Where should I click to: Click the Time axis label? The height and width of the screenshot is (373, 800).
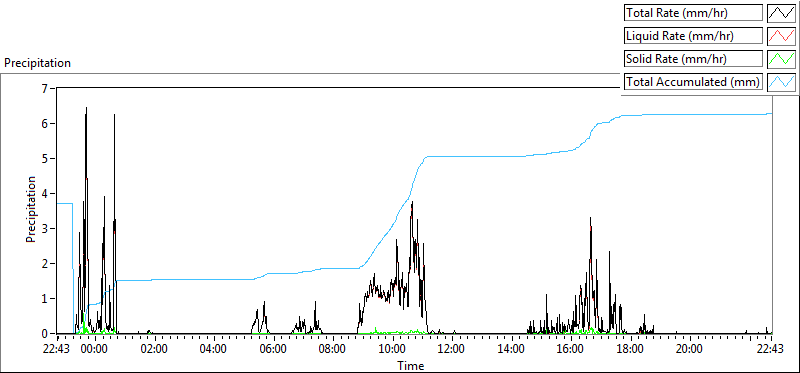click(411, 365)
